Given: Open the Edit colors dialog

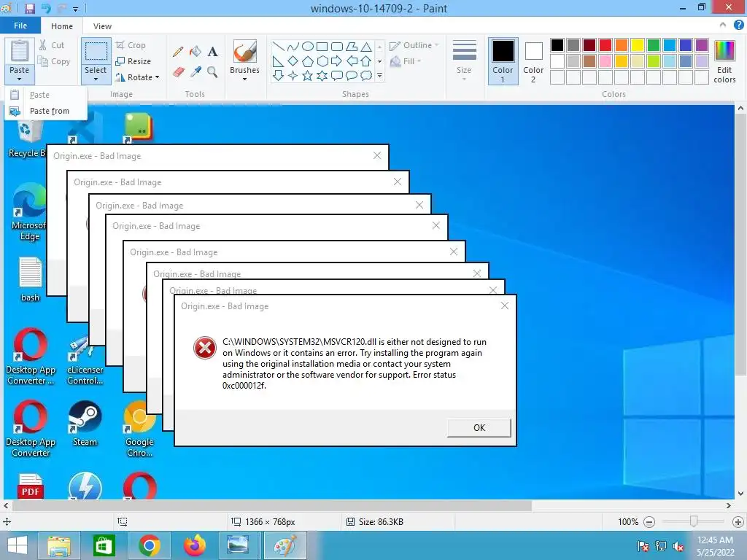Looking at the screenshot, I should click(724, 62).
